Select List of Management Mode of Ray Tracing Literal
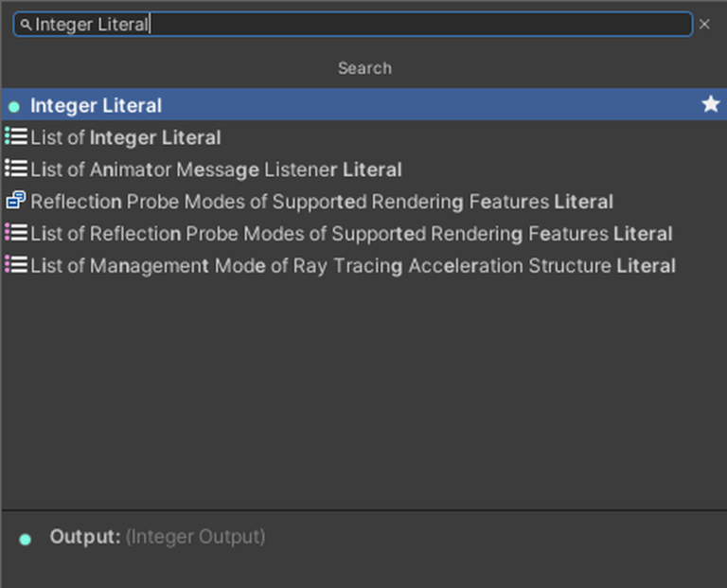This screenshot has width=727, height=588. pyautogui.click(x=353, y=266)
